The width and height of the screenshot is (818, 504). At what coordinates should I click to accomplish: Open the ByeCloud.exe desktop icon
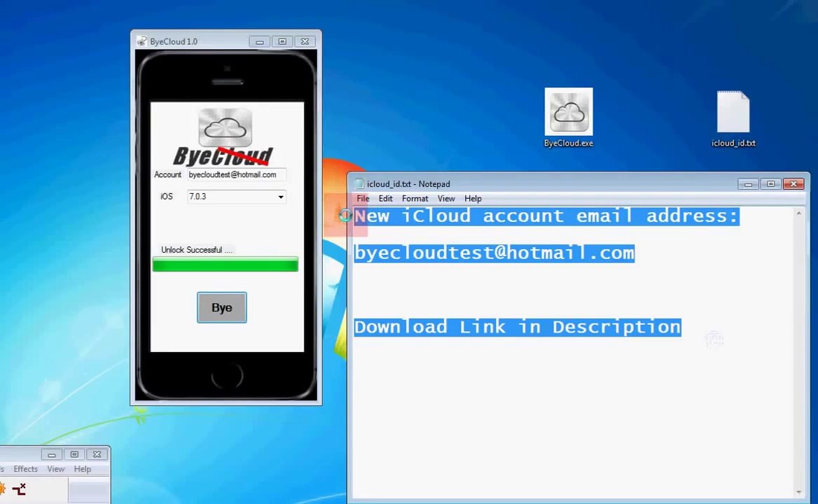(x=569, y=118)
